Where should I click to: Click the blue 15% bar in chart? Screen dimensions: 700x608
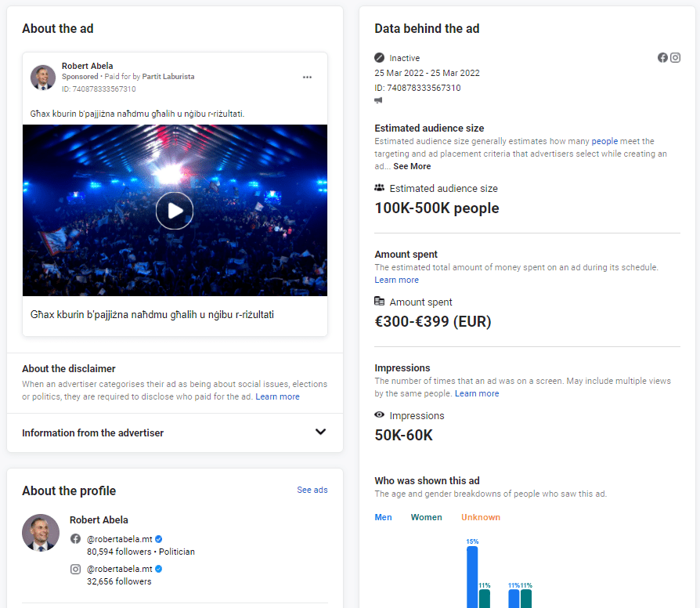point(472,577)
